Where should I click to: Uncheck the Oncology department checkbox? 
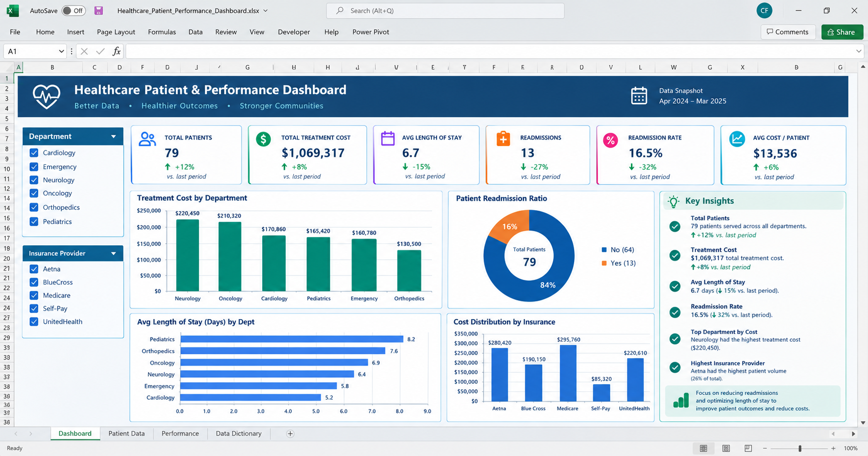(x=34, y=193)
